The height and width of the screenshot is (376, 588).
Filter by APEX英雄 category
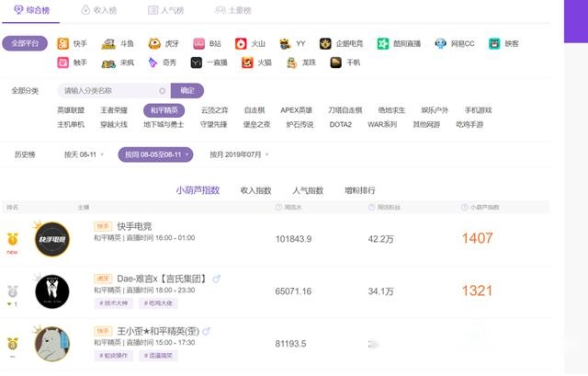click(296, 110)
